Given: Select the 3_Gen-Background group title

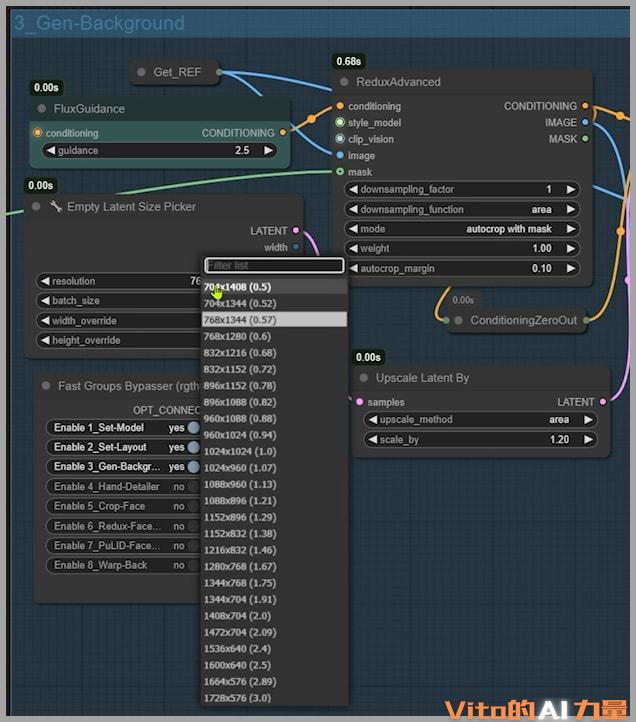Looking at the screenshot, I should (x=99, y=23).
